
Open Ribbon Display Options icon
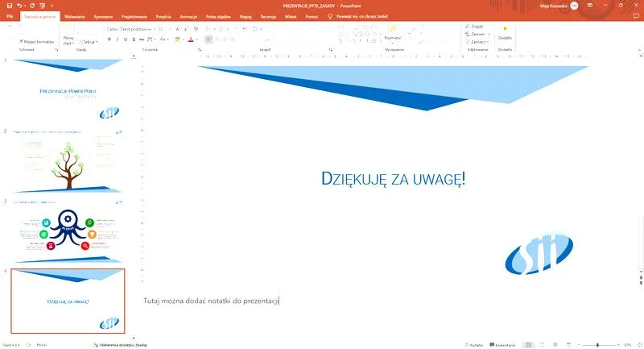pos(590,6)
